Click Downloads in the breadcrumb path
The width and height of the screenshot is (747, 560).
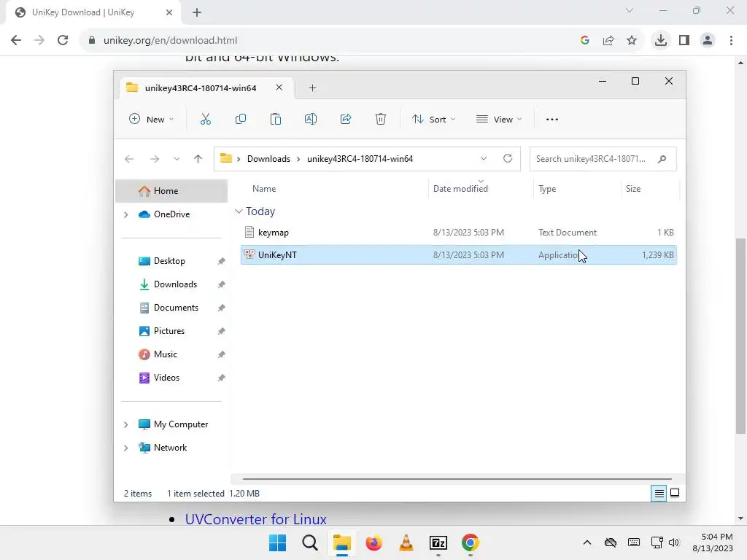click(268, 159)
